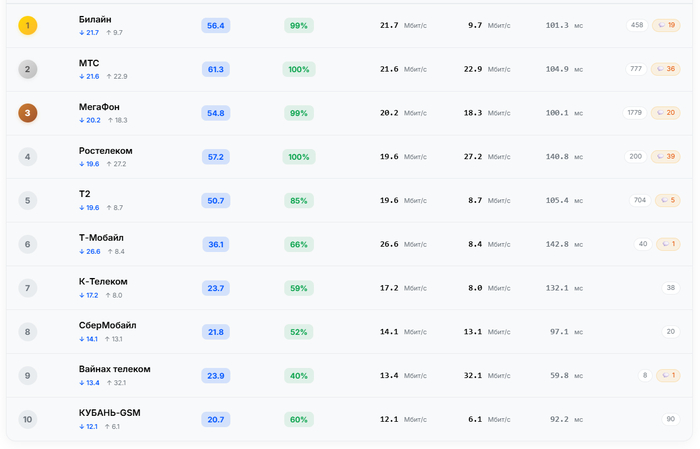Click the orange badge showing 36 for МТС
This screenshot has width=700, height=449.
tap(665, 69)
